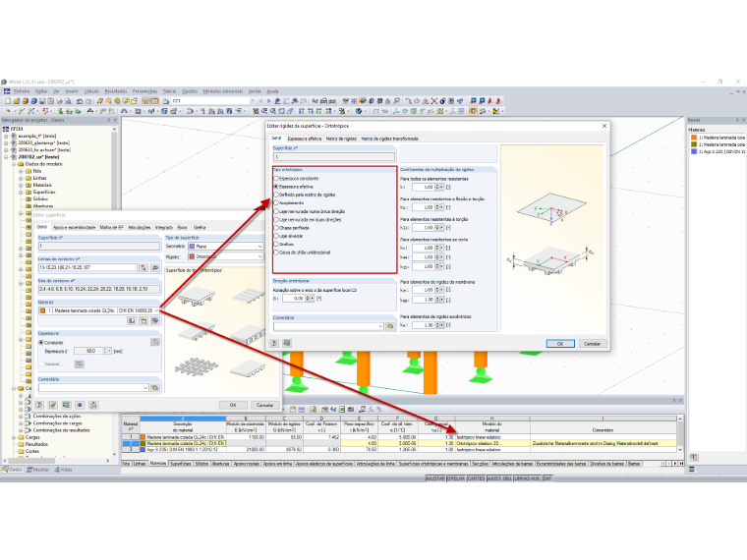Select Acoplamento radio option

276,202
